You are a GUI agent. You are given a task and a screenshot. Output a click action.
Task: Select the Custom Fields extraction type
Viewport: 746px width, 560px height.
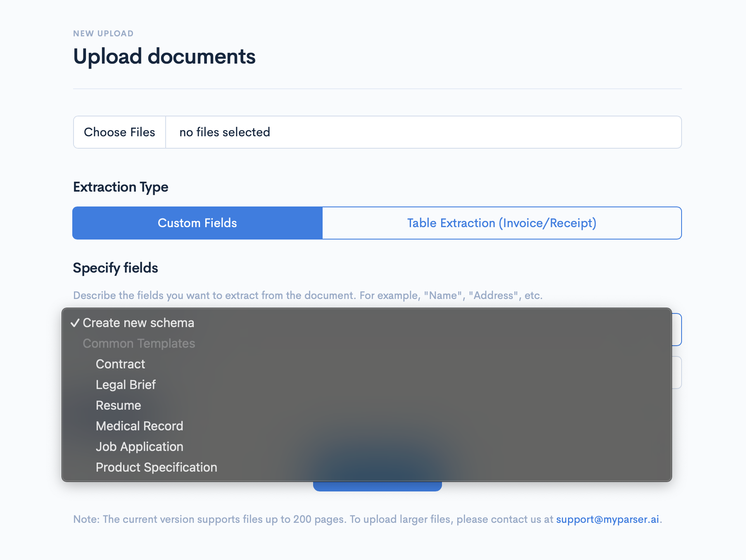pos(197,223)
